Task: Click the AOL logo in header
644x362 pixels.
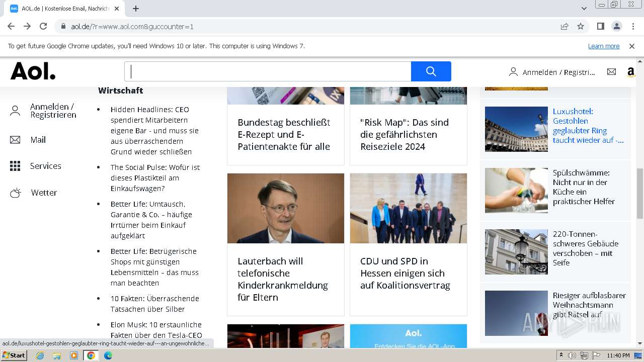Action: tap(33, 71)
